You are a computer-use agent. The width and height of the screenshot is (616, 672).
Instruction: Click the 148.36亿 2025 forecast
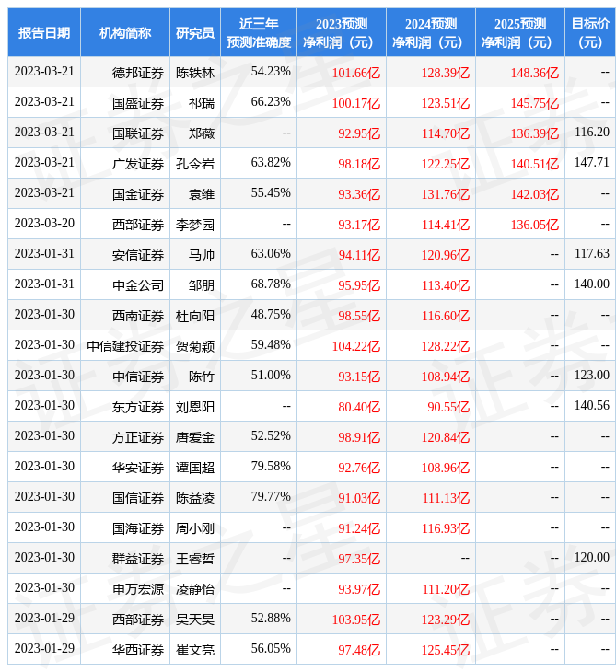tap(535, 73)
